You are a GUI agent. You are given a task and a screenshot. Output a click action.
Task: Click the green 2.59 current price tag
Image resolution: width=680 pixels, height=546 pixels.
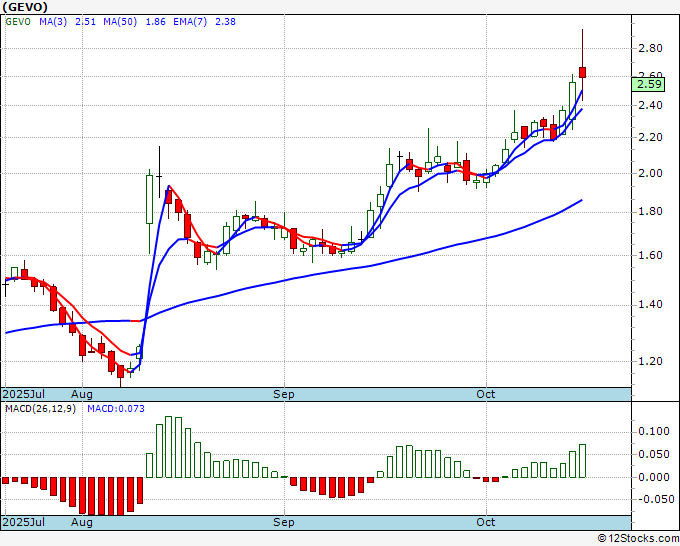(x=648, y=84)
